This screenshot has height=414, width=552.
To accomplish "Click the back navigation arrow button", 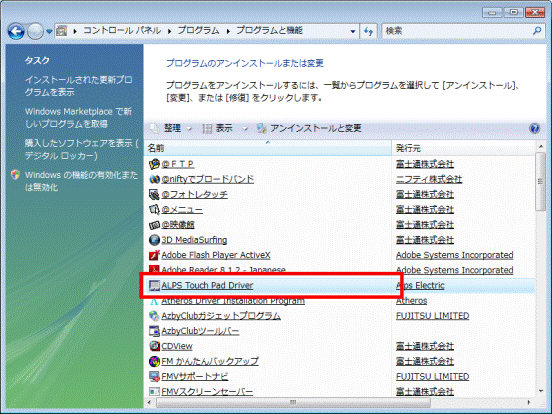I will click(16, 32).
